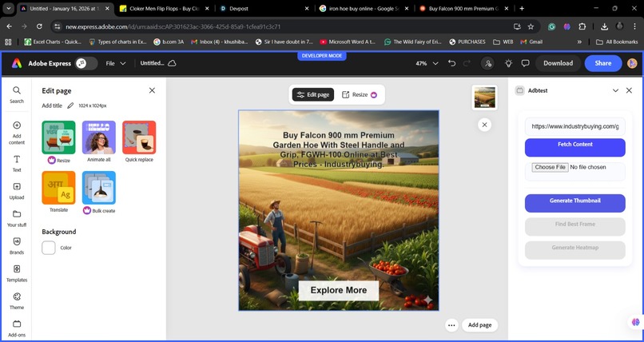The height and width of the screenshot is (342, 644).
Task: Click the Fetch Content button
Action: (x=575, y=147)
